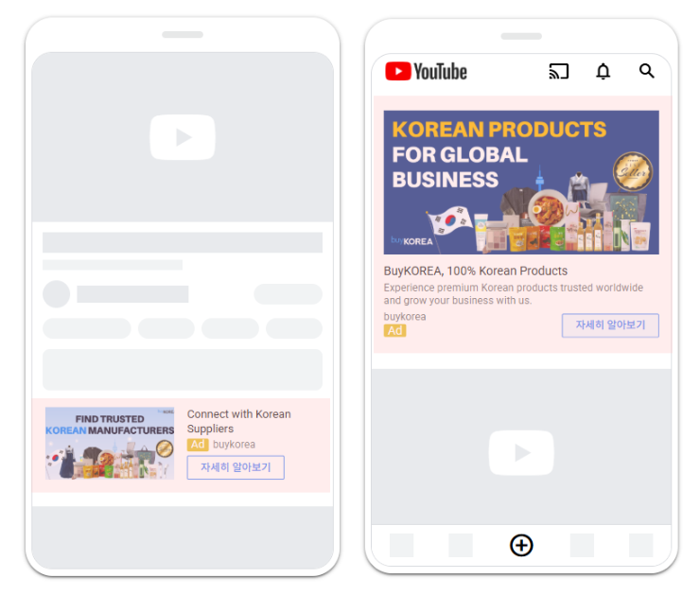Tap the first bottom navigation square in the right phone

click(x=402, y=546)
